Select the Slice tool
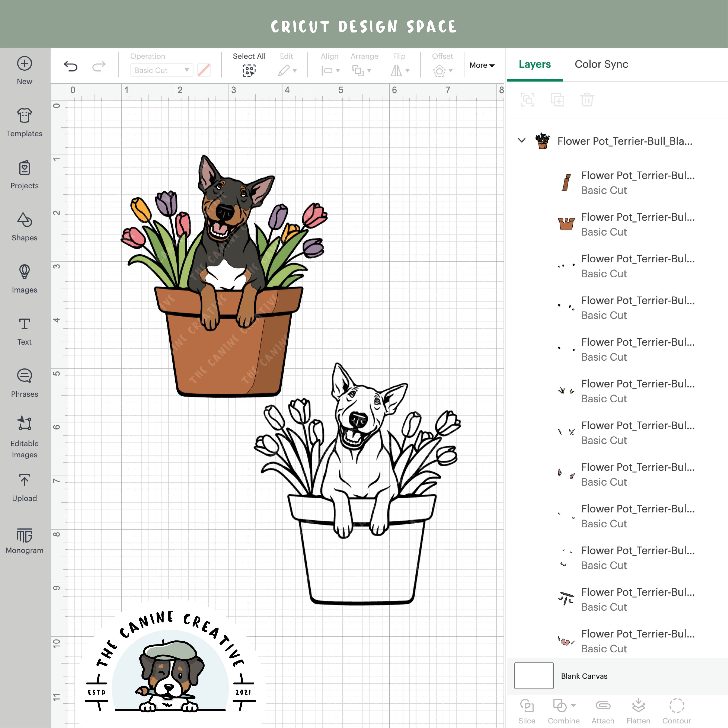Viewport: 728px width, 728px height. (527, 706)
